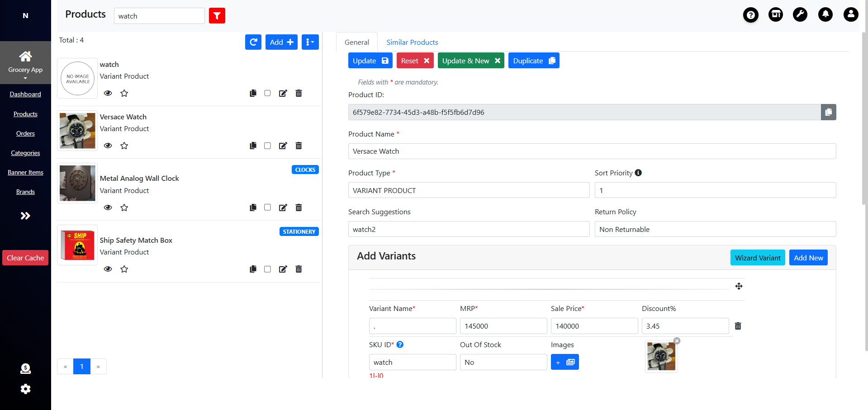
Task: Click into the Product Name field
Action: (x=592, y=151)
